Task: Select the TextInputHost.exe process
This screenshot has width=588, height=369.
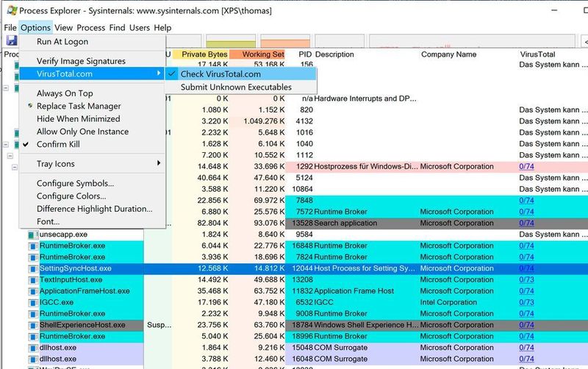Action: [71, 280]
